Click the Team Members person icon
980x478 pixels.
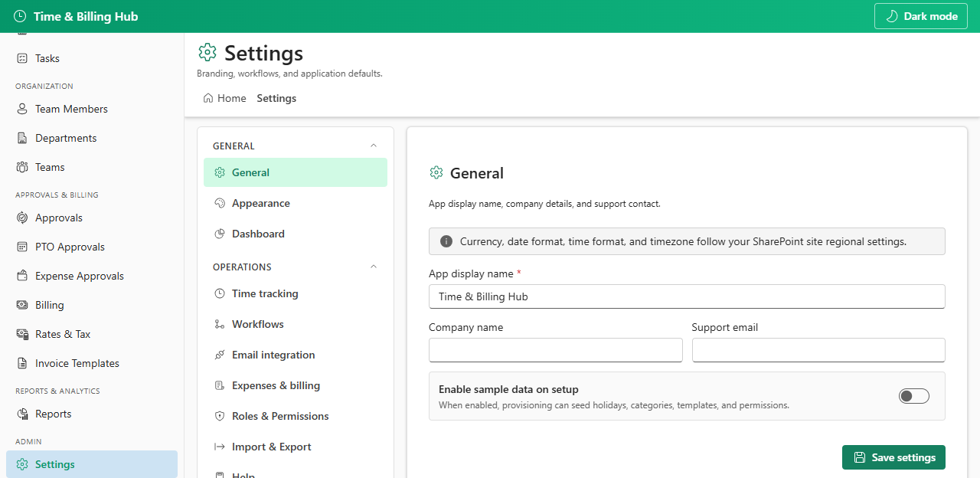(22, 109)
